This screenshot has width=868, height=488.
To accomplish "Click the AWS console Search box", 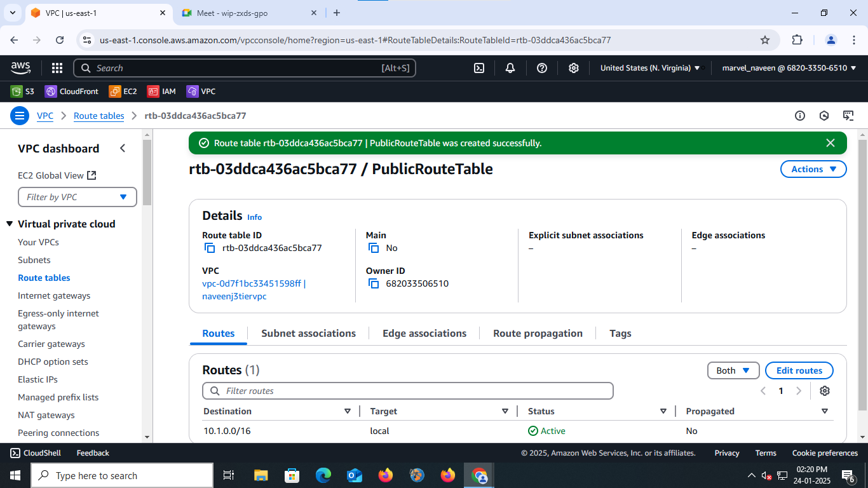I will tap(245, 68).
